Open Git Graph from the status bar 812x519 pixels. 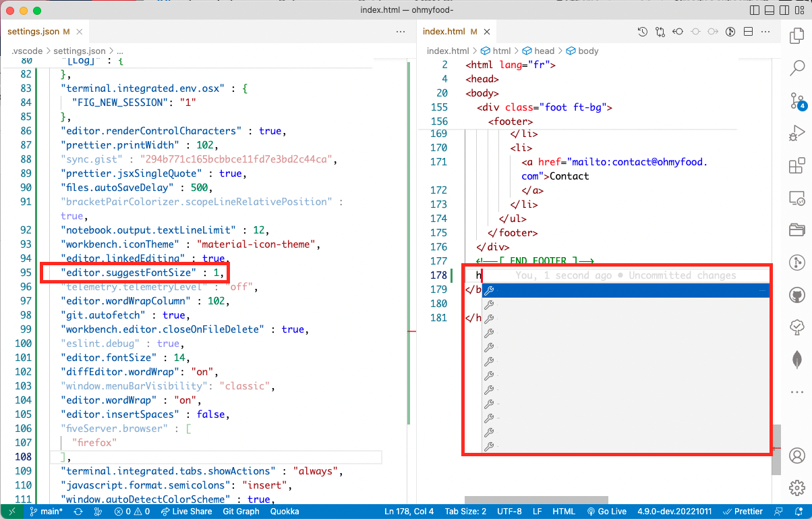tap(241, 511)
